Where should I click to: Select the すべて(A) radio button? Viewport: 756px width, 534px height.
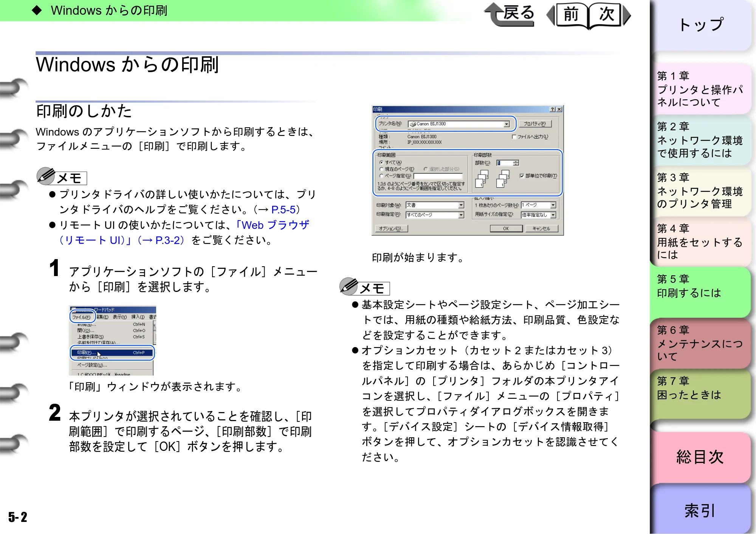(x=391, y=162)
